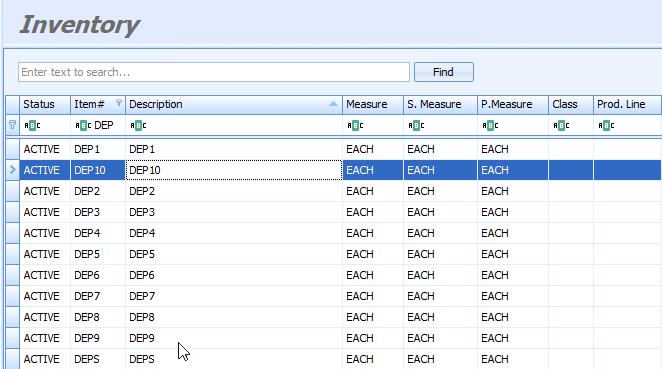Sort by the P.Measure column header
This screenshot has width=662, height=369.
click(x=513, y=104)
